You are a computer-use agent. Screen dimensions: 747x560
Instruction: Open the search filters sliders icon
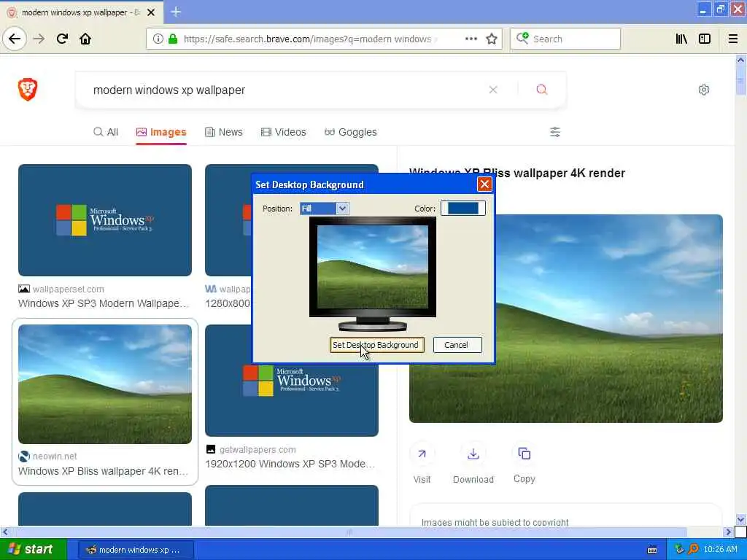coord(555,132)
